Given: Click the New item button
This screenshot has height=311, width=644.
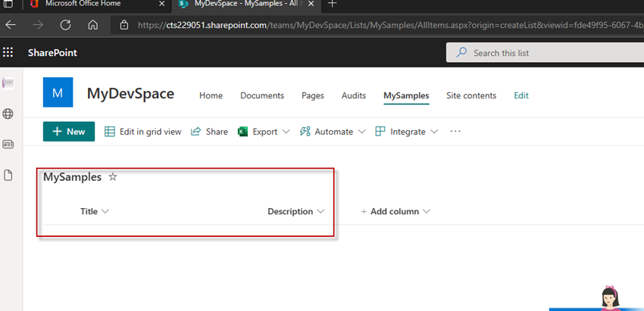Looking at the screenshot, I should (x=69, y=132).
